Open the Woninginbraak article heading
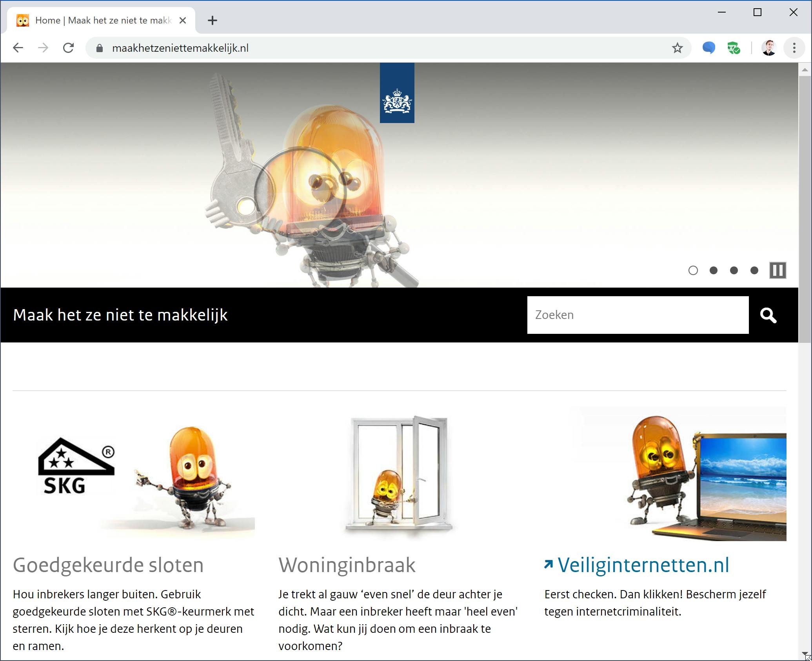This screenshot has width=812, height=661. click(347, 565)
